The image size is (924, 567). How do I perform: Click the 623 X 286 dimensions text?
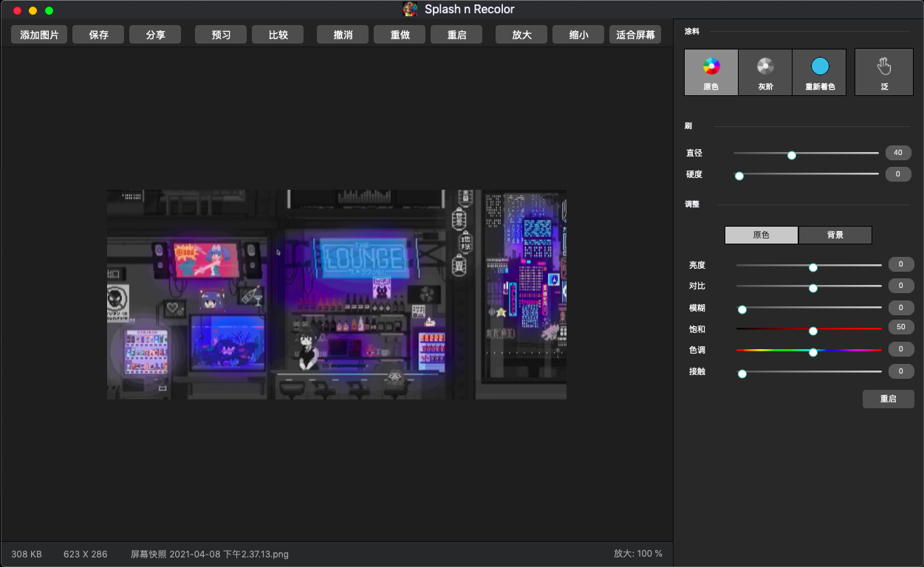click(x=86, y=554)
